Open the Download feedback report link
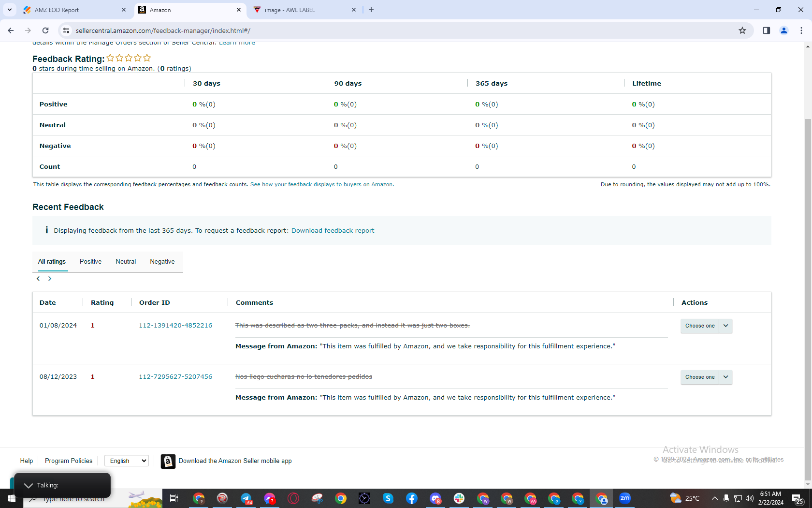 coord(333,231)
